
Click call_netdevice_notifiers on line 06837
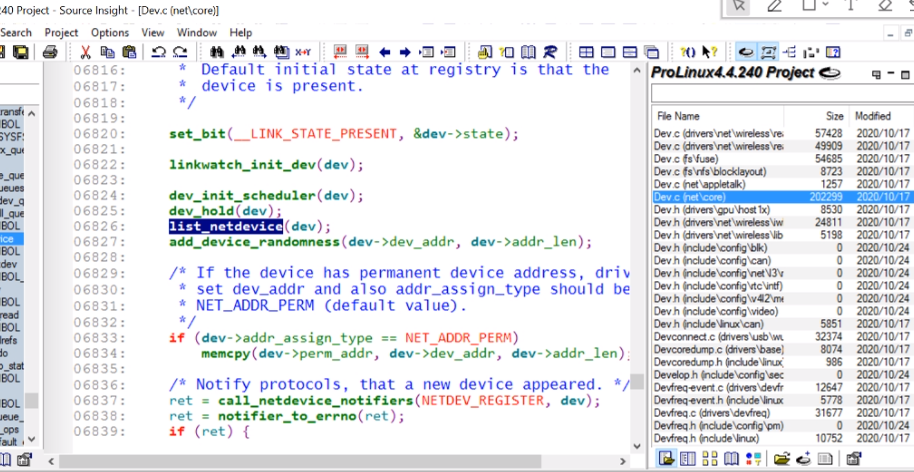point(315,401)
